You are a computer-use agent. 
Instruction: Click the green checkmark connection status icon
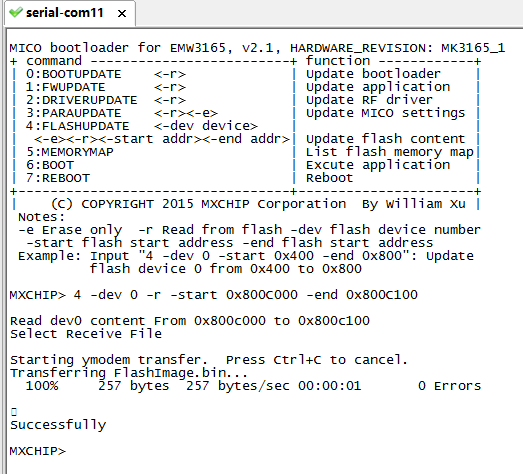pos(15,13)
